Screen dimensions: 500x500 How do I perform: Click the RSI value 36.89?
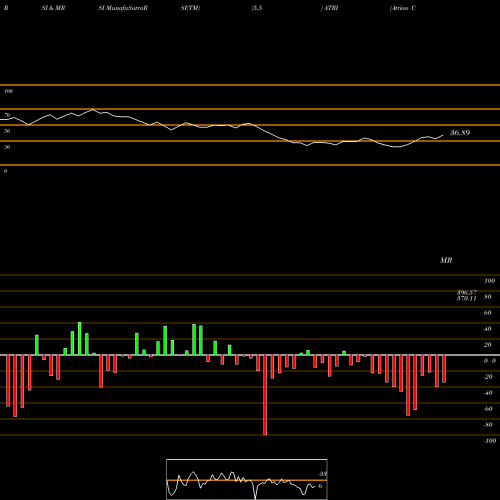click(460, 133)
